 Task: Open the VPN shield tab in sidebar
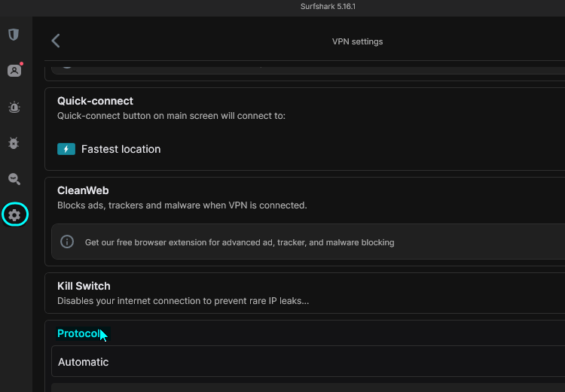14,35
